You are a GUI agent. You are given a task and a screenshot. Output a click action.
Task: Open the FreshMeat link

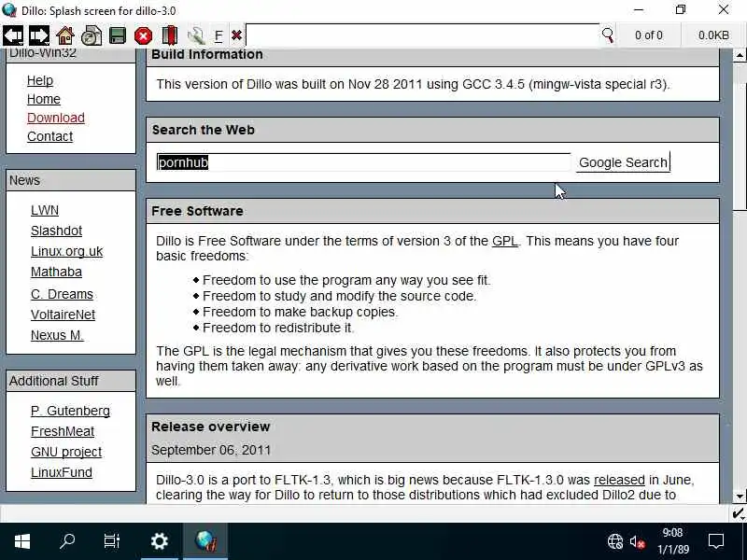click(x=63, y=431)
